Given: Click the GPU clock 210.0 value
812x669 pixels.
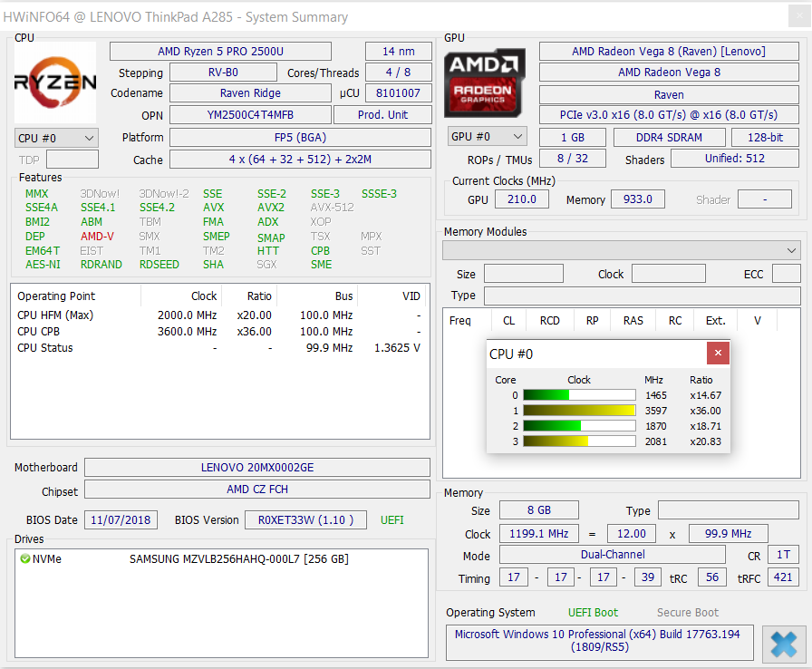Looking at the screenshot, I should pyautogui.click(x=521, y=199).
